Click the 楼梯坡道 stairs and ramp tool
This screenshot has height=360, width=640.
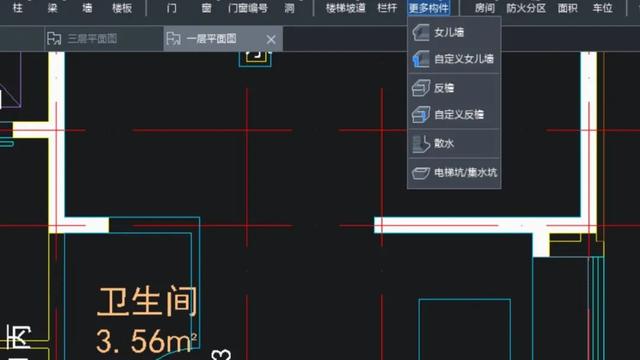[345, 8]
